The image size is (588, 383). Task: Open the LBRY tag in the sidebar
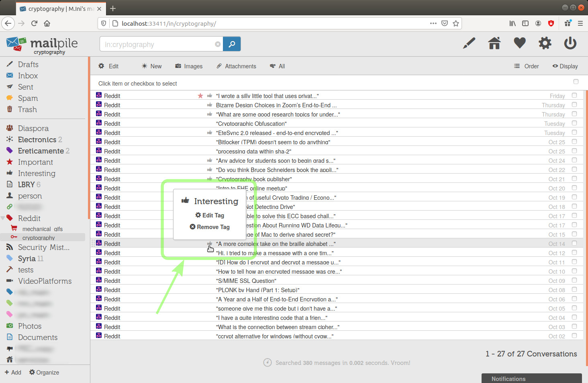click(26, 184)
